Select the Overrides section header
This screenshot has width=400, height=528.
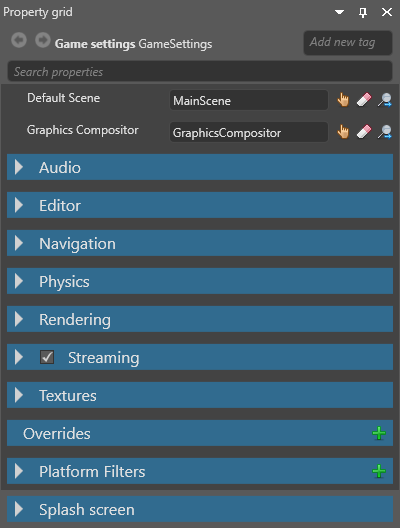coord(200,433)
